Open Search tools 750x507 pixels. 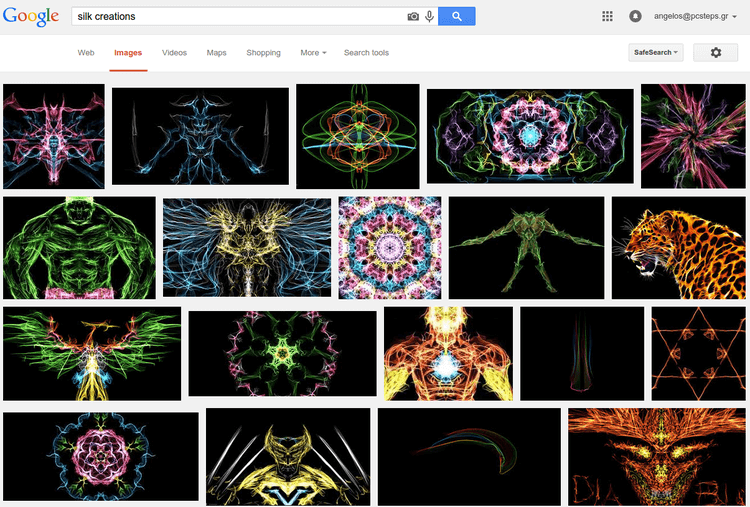click(366, 53)
